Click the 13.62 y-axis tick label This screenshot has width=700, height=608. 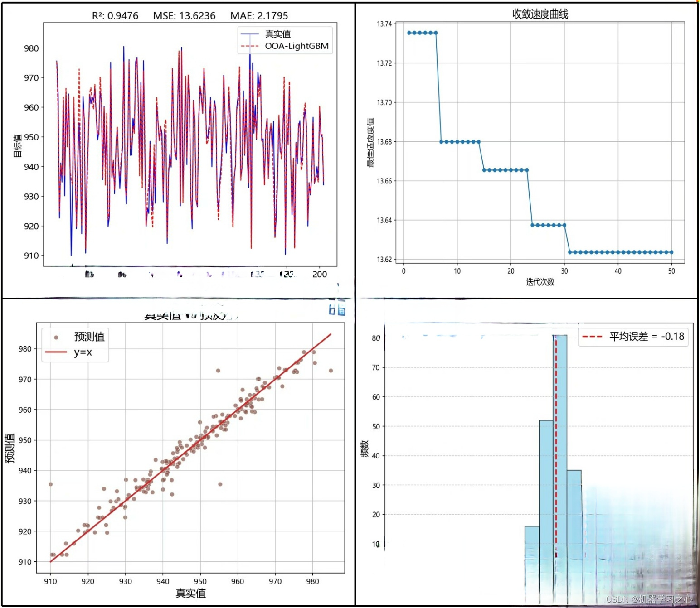click(x=384, y=260)
